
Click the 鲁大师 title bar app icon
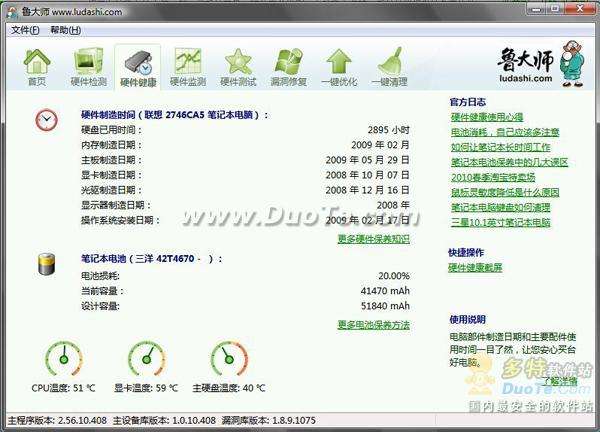[12, 12]
